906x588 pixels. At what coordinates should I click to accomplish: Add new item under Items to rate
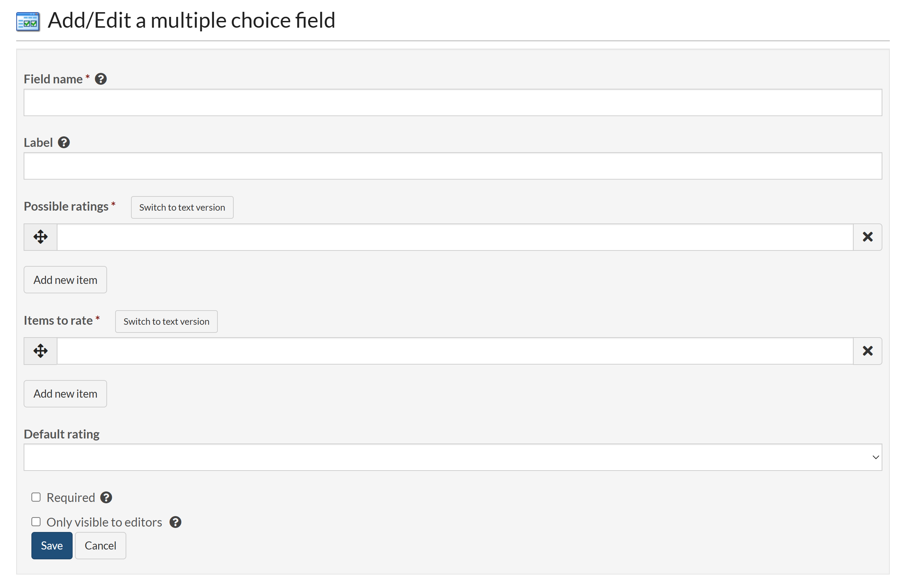pos(65,394)
